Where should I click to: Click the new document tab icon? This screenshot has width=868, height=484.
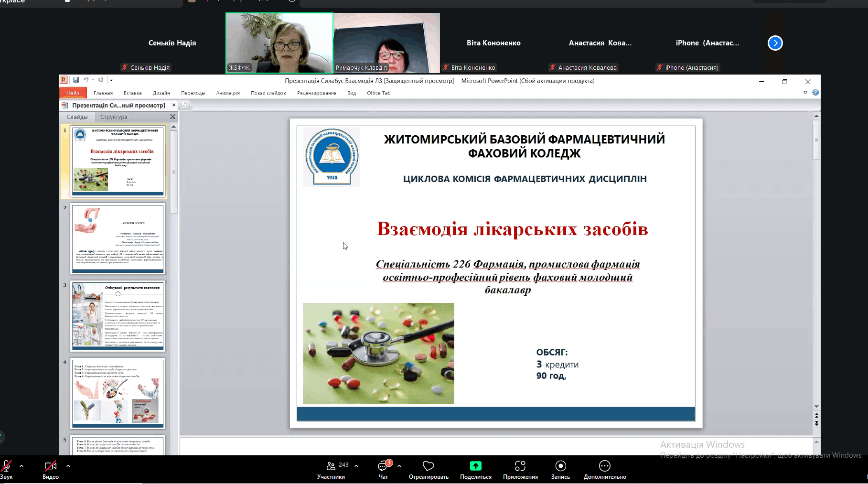point(184,105)
